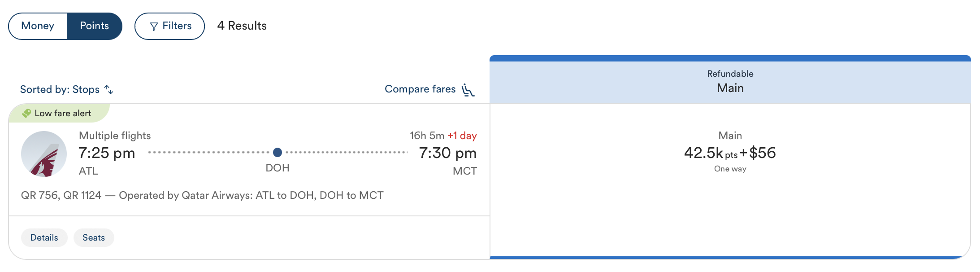Expand Details for the ATL to MCT flight

coord(44,237)
